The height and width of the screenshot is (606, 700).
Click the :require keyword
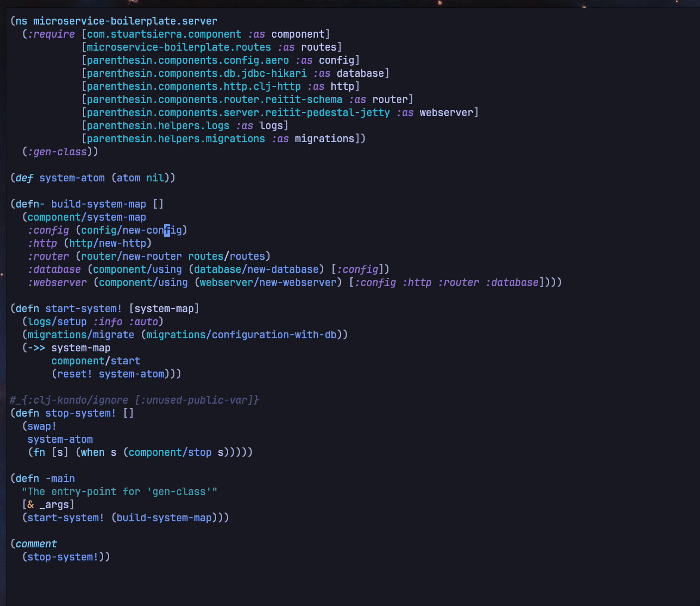[51, 34]
